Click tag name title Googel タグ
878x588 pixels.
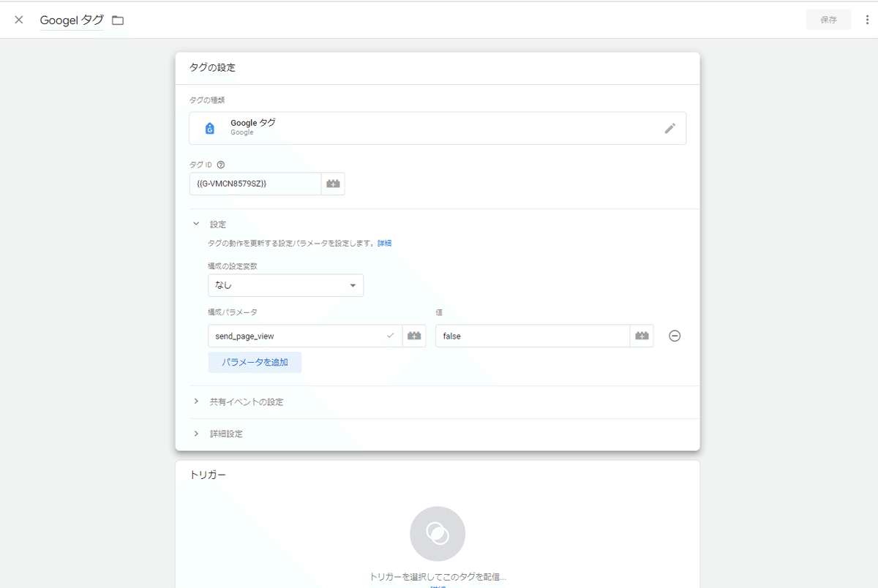[x=72, y=20]
